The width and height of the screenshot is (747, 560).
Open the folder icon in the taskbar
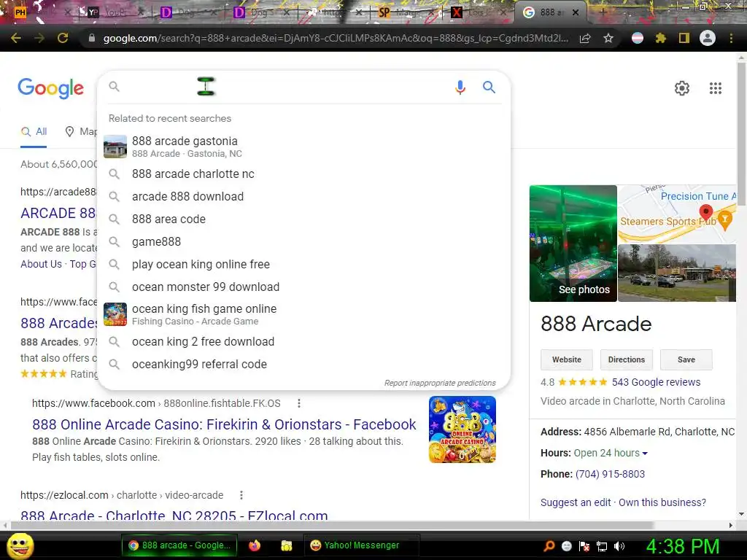286,545
